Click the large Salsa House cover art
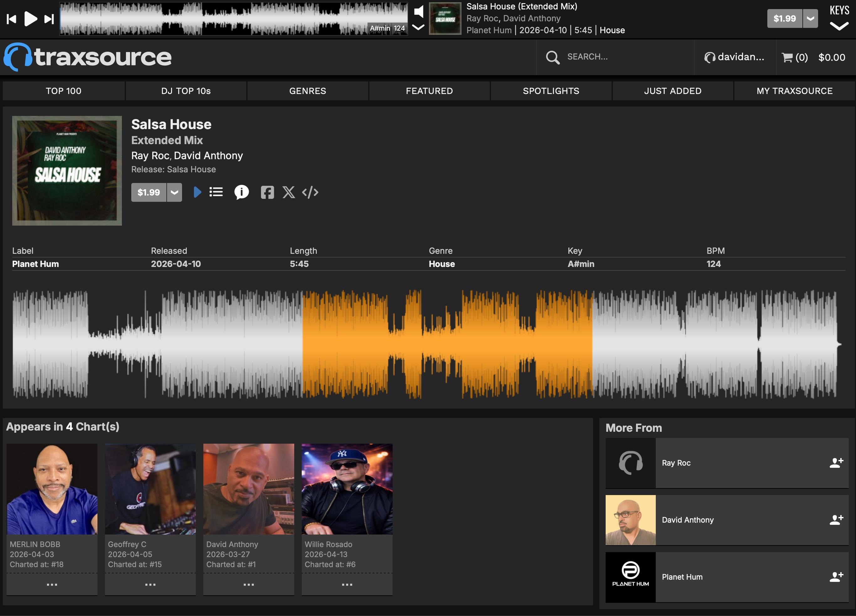Viewport: 856px width, 616px height. (x=67, y=171)
